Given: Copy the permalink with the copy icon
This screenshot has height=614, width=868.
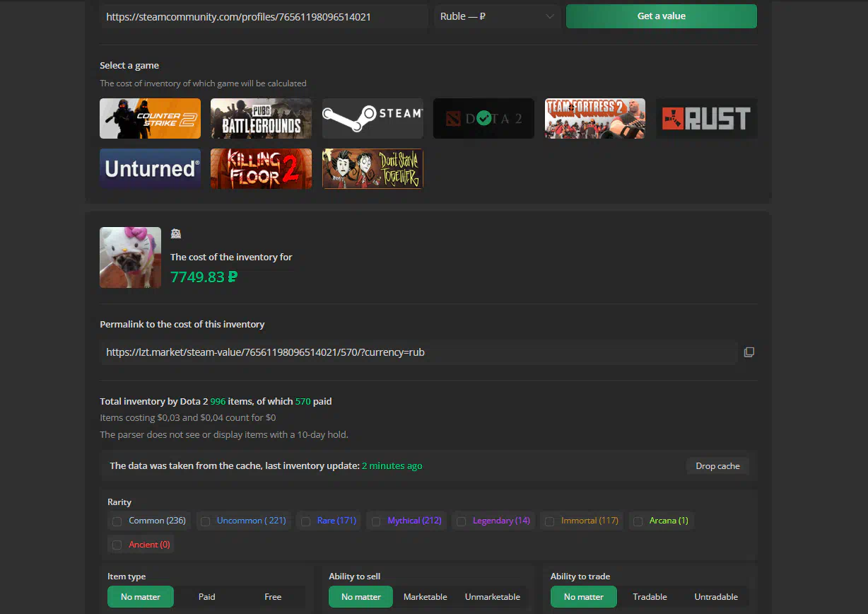Looking at the screenshot, I should coord(749,352).
